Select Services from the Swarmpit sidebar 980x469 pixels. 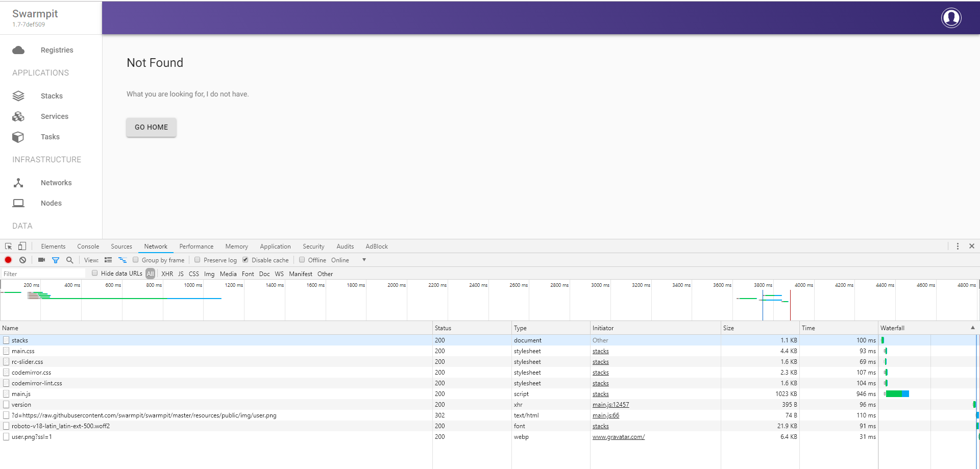click(54, 116)
